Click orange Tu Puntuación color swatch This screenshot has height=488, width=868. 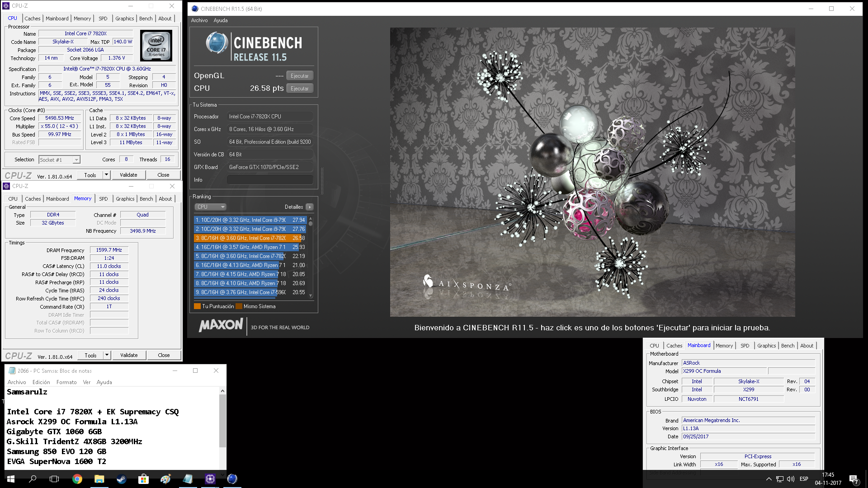pyautogui.click(x=197, y=306)
